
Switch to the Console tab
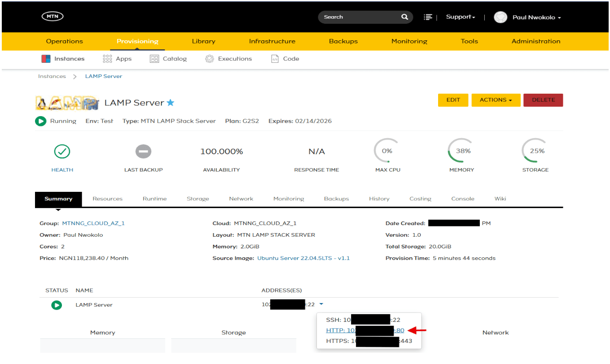(463, 199)
